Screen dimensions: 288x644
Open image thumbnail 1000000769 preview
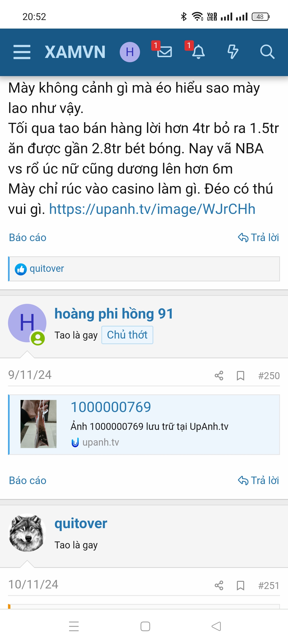(x=38, y=424)
